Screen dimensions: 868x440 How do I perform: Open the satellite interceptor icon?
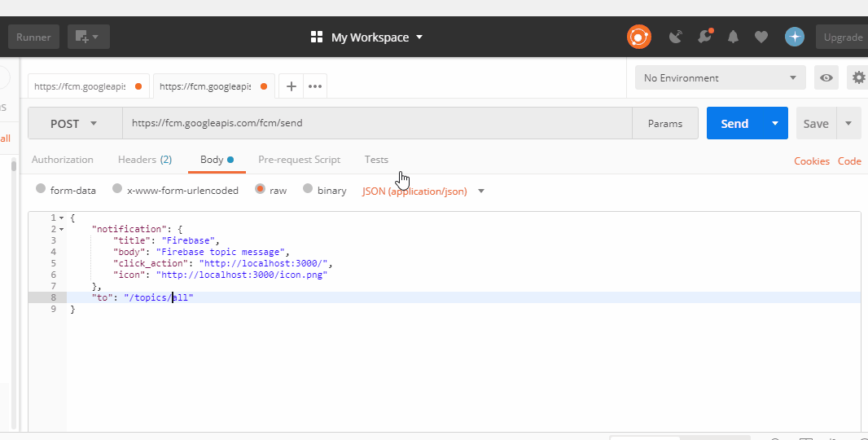click(x=675, y=37)
